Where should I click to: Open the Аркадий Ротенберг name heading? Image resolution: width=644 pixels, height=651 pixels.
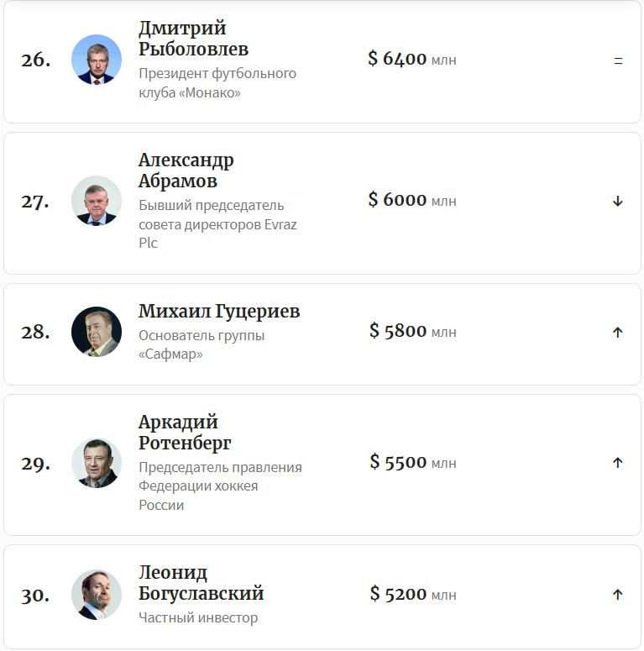click(185, 433)
